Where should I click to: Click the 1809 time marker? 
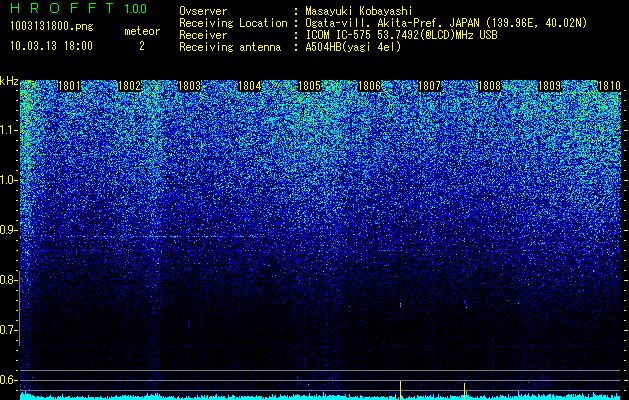point(549,86)
